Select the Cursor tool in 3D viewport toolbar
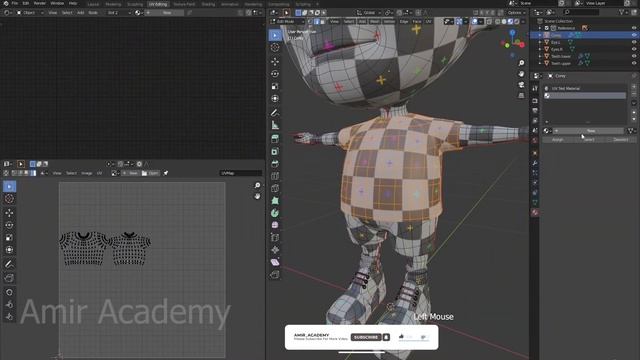640x360 pixels. [x=275, y=48]
